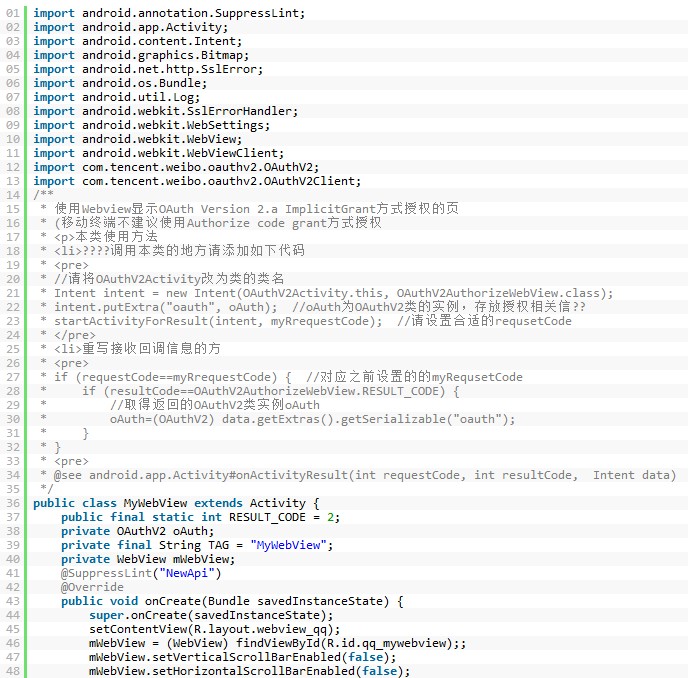Click import android.net.http.SslError line
This screenshot has height=678, width=688.
pyautogui.click(x=148, y=69)
